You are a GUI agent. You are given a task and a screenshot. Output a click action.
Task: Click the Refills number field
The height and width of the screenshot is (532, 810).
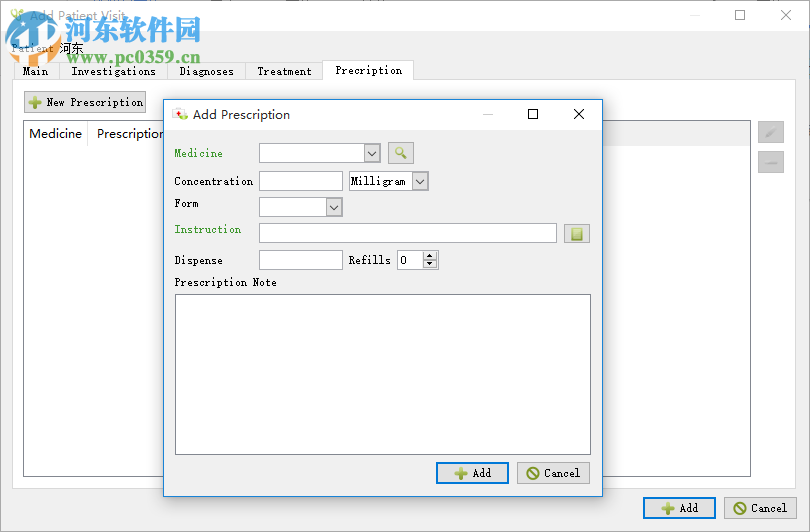pos(410,260)
